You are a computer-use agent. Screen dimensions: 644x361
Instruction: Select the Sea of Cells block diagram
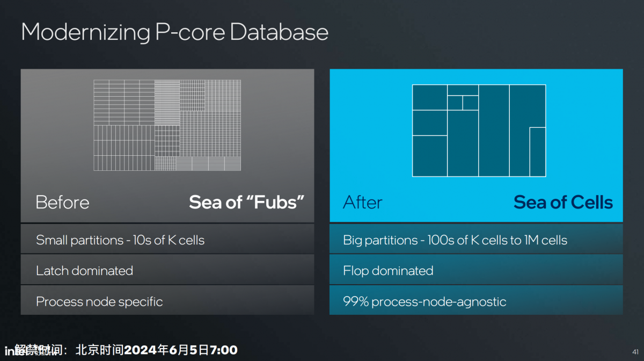479,131
